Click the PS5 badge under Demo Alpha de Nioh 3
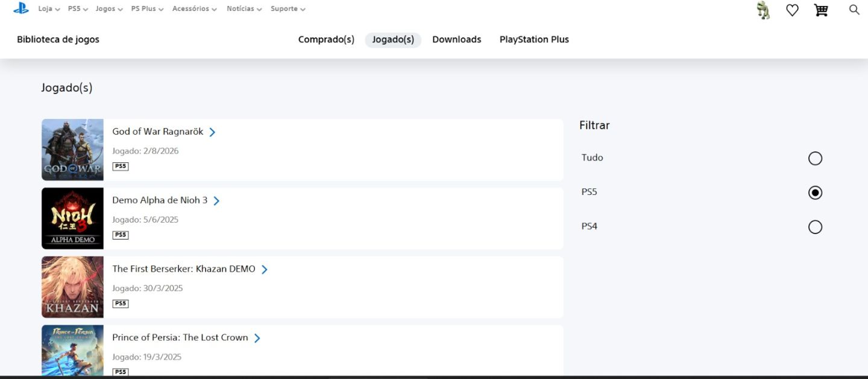The height and width of the screenshot is (379, 868). (121, 235)
